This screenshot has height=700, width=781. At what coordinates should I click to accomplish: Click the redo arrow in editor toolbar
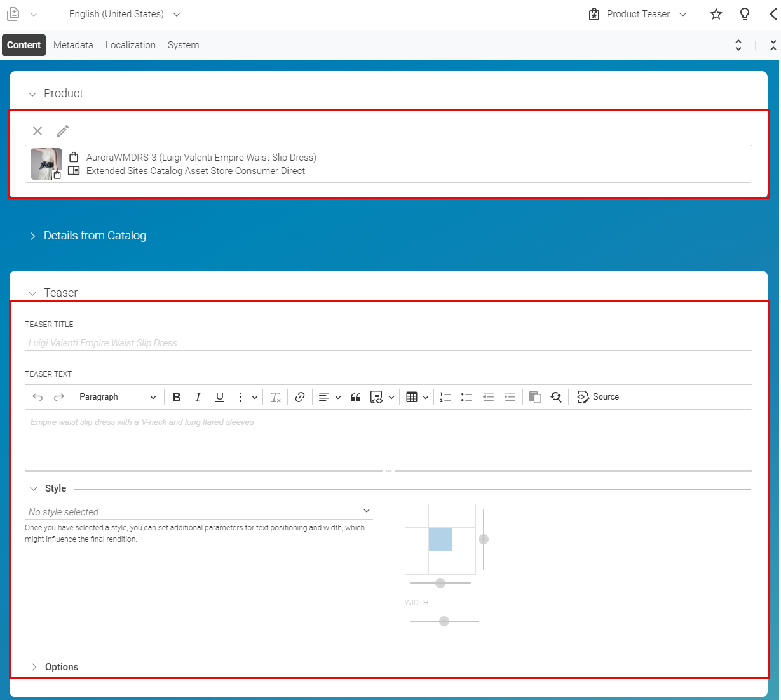59,397
